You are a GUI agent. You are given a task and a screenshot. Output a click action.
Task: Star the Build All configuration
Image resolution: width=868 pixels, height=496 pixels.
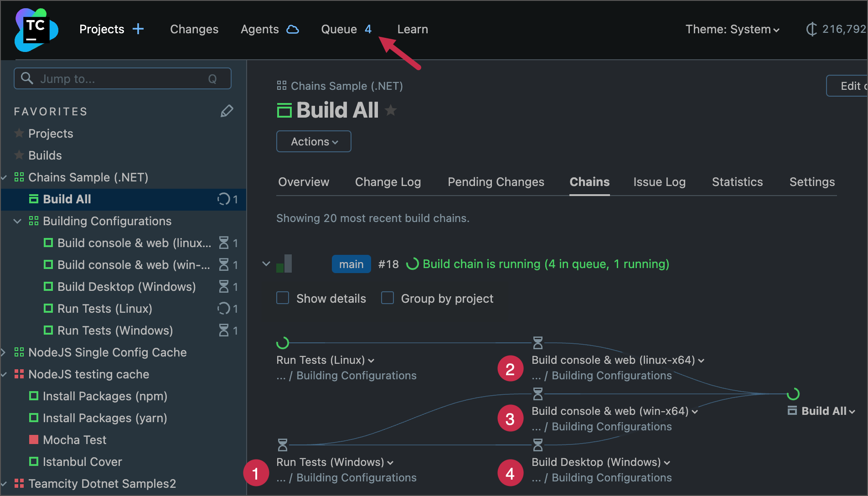pyautogui.click(x=391, y=110)
